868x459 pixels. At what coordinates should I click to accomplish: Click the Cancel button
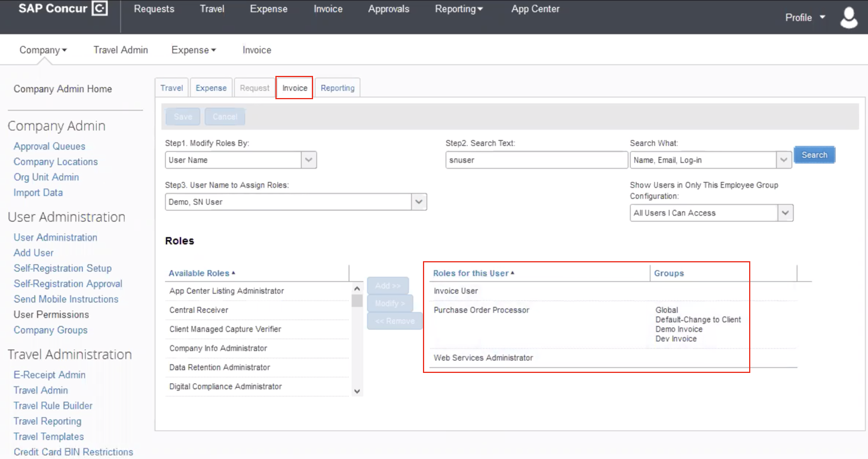pos(225,117)
